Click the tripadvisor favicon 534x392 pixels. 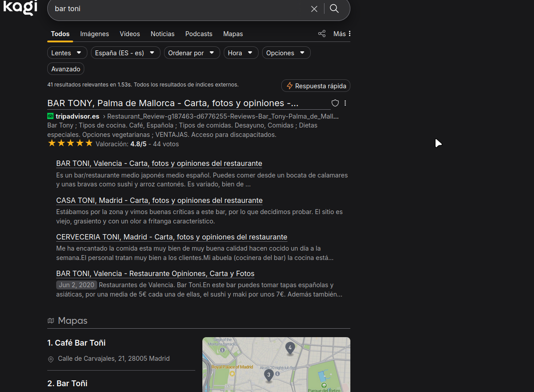click(50, 116)
